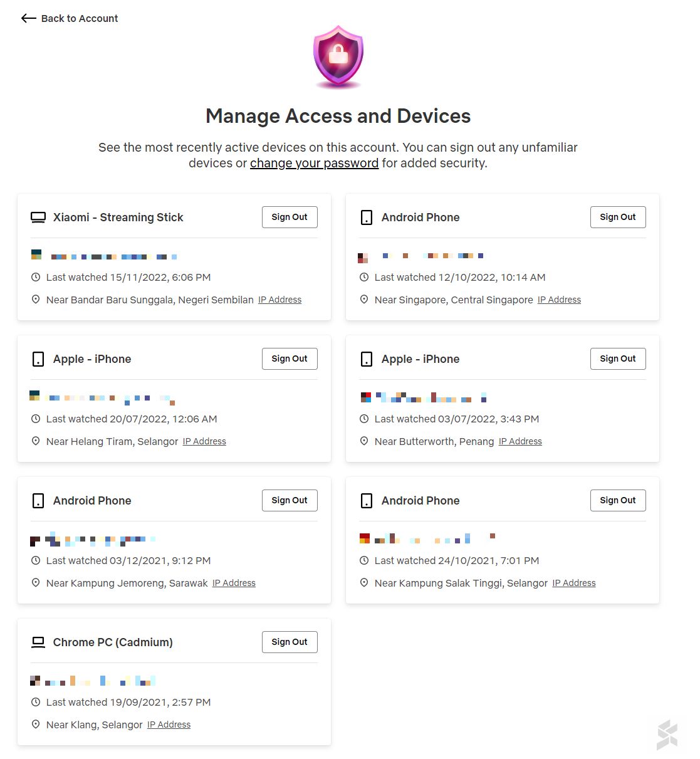This screenshot has height=759, width=700.
Task: Sign out Chrome PC (Cadmium)
Action: (290, 642)
